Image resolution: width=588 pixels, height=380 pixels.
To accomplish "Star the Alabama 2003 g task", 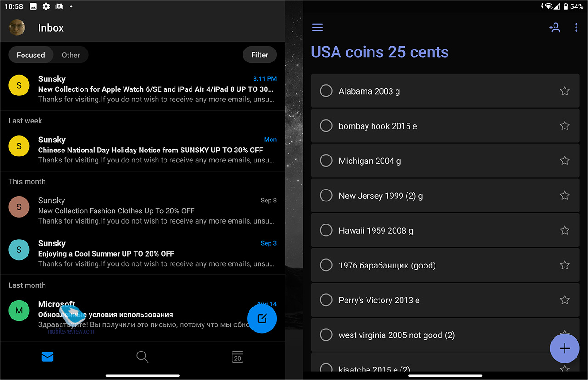I will pyautogui.click(x=565, y=91).
